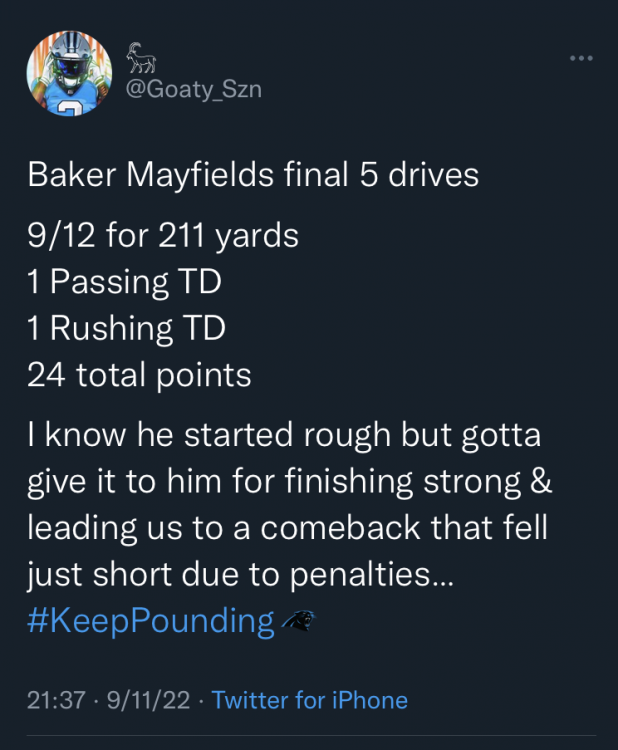Click the "24 total points" line
The image size is (618, 750).
[x=139, y=374]
